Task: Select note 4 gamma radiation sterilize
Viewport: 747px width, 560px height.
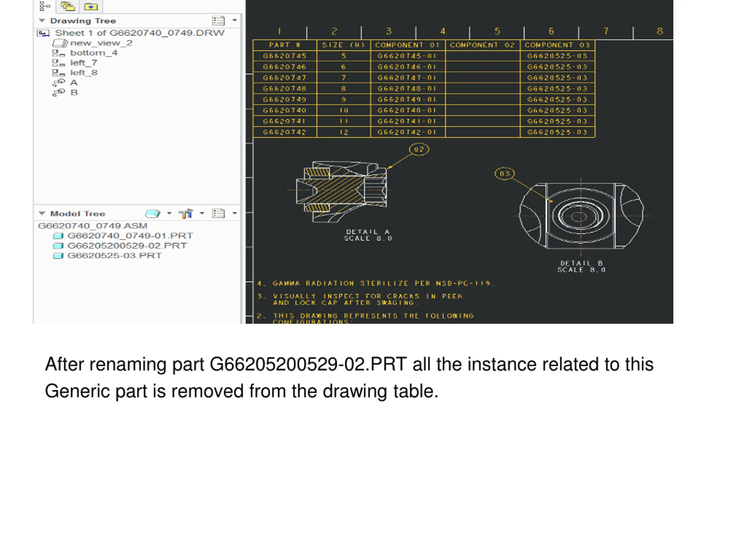Action: click(x=376, y=283)
